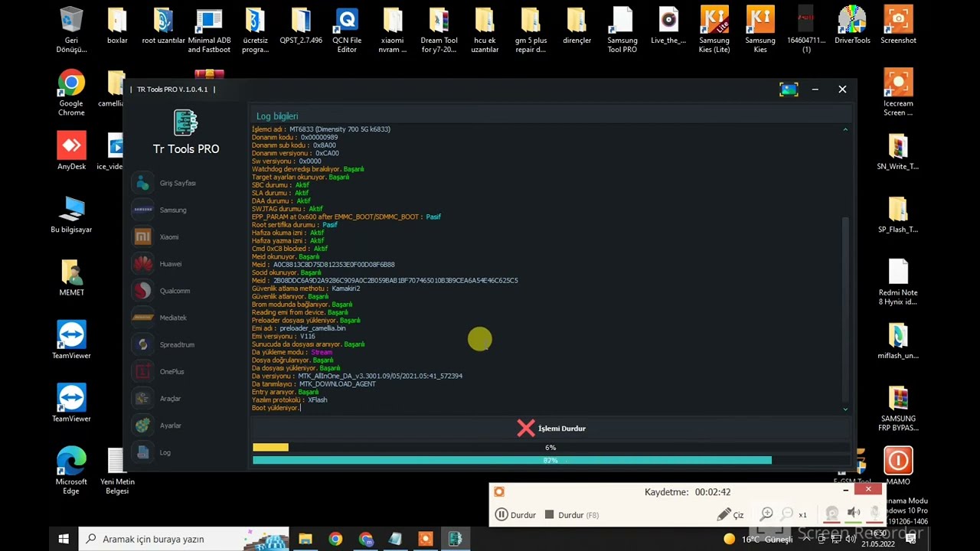Click the volume icon in system tray
The height and width of the screenshot is (551, 980).
click(x=851, y=539)
